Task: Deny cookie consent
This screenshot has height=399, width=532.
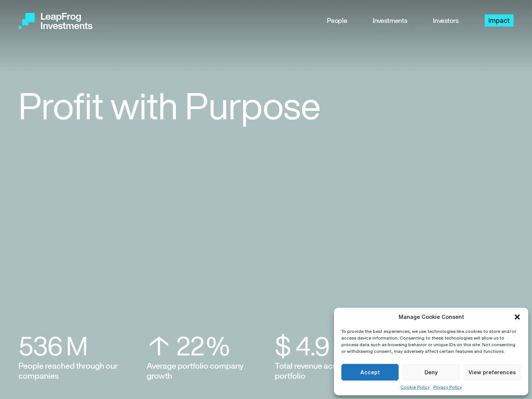Action: pos(431,372)
